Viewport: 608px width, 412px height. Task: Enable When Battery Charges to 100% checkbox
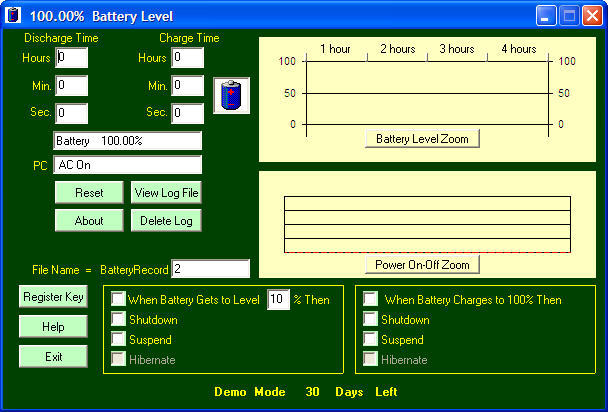tap(371, 299)
